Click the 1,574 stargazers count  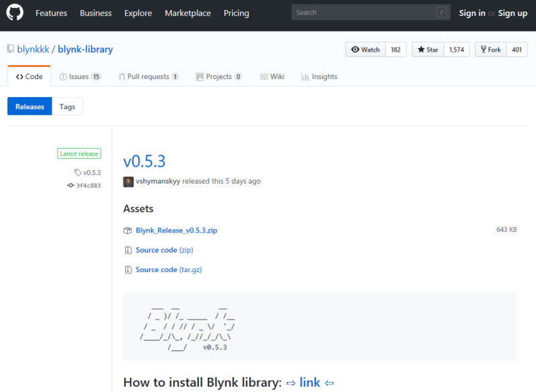coord(456,50)
